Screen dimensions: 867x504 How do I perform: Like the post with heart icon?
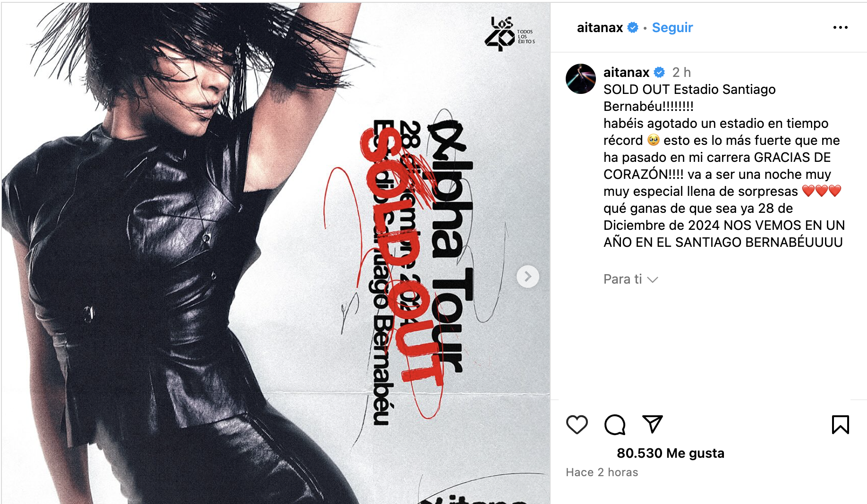click(x=577, y=425)
